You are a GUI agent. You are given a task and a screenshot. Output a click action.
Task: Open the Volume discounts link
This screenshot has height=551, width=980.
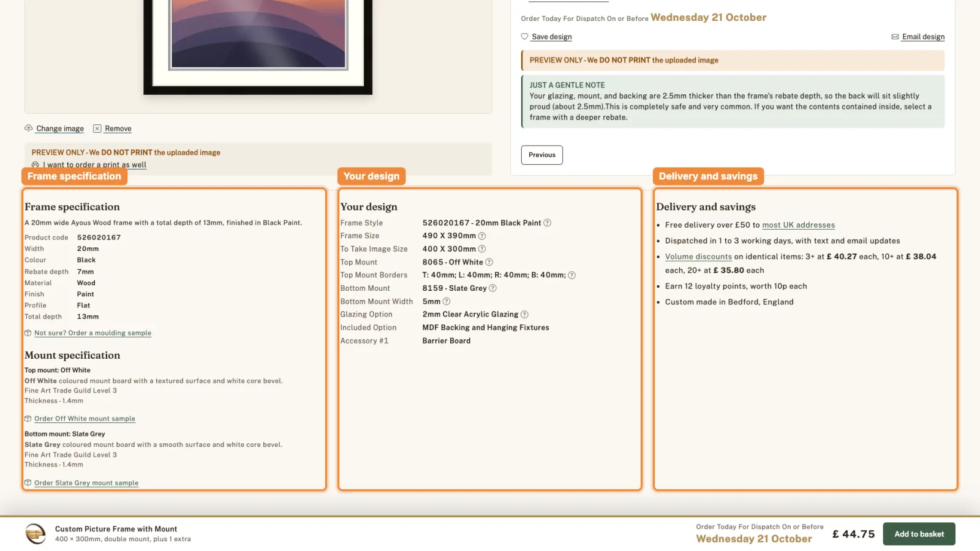[x=698, y=257]
